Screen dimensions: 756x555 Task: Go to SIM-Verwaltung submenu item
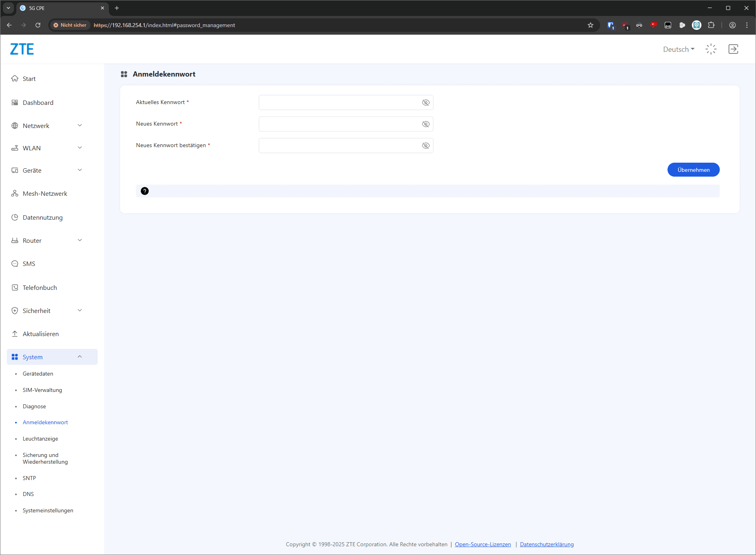pos(42,390)
